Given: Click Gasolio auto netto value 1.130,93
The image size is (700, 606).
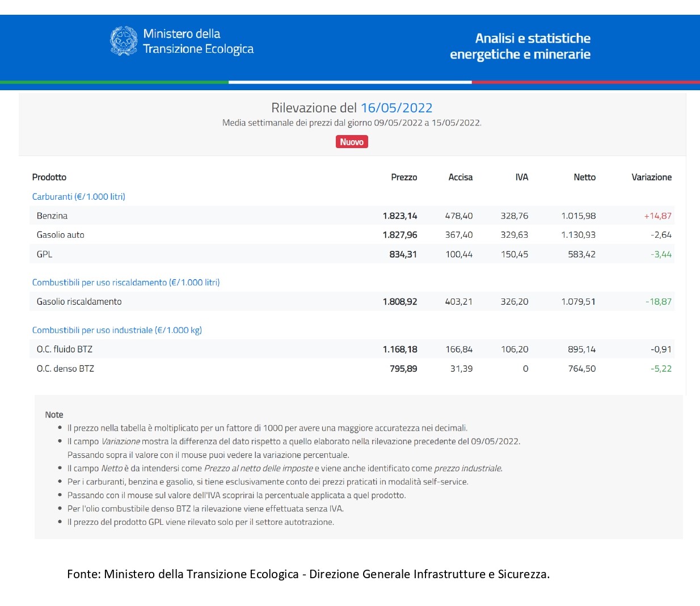Looking at the screenshot, I should pos(579,234).
